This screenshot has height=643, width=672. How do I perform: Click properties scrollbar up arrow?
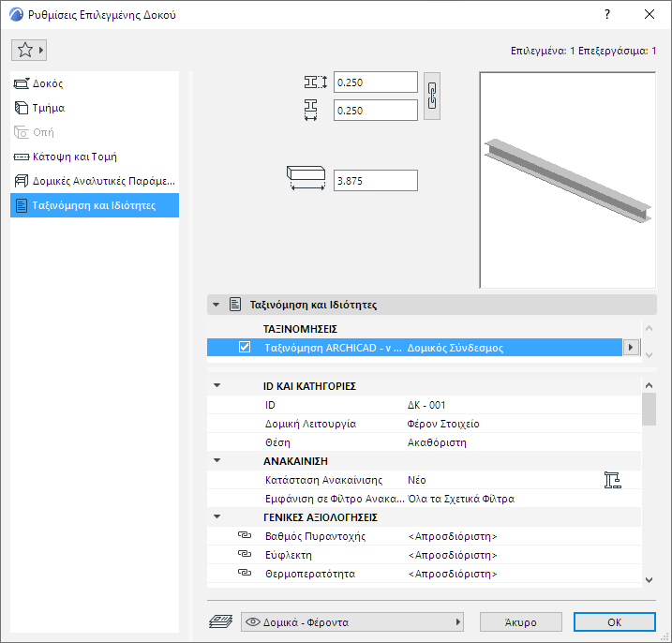click(x=649, y=385)
